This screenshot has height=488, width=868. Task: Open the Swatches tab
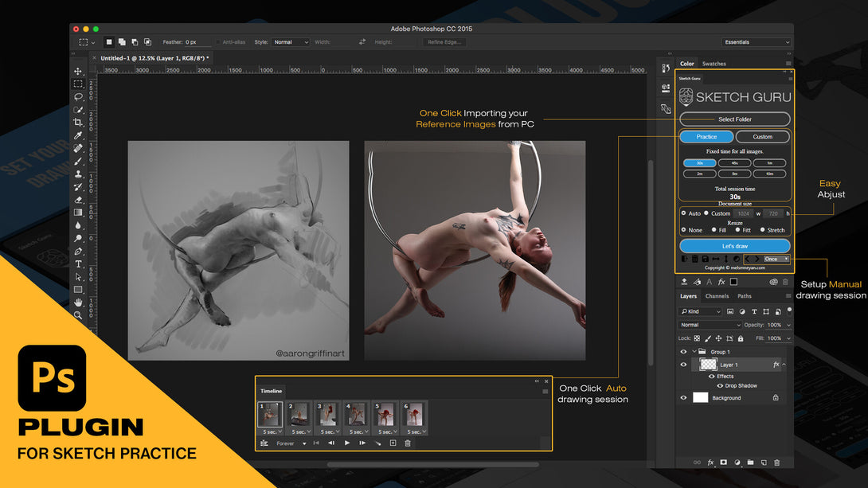(x=714, y=64)
